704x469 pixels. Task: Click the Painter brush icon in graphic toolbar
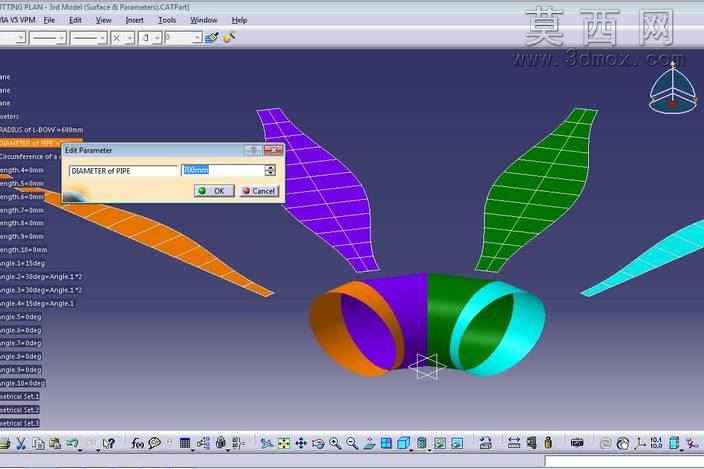pos(211,37)
